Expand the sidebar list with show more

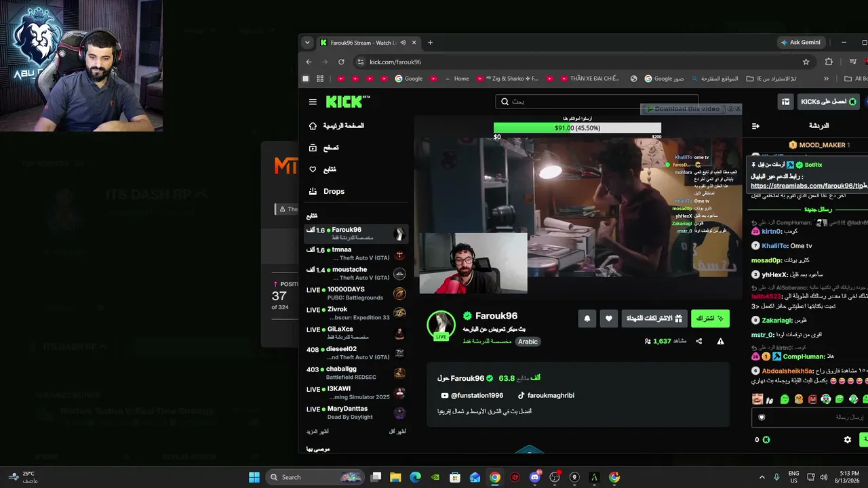(317, 432)
